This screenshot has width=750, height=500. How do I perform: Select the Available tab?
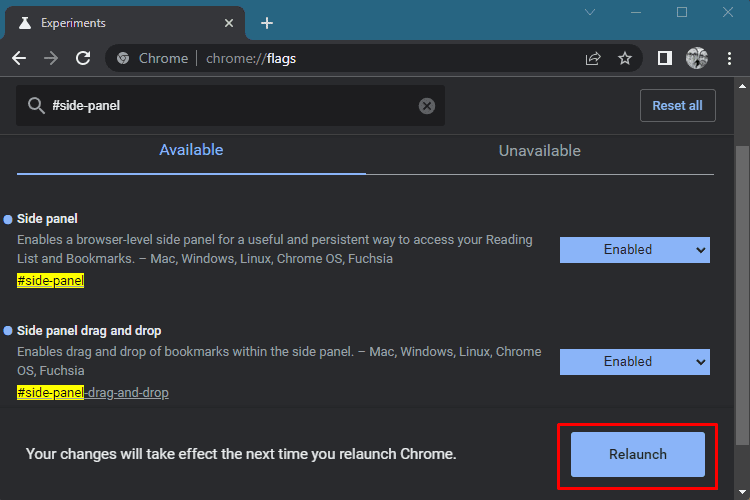click(x=191, y=150)
